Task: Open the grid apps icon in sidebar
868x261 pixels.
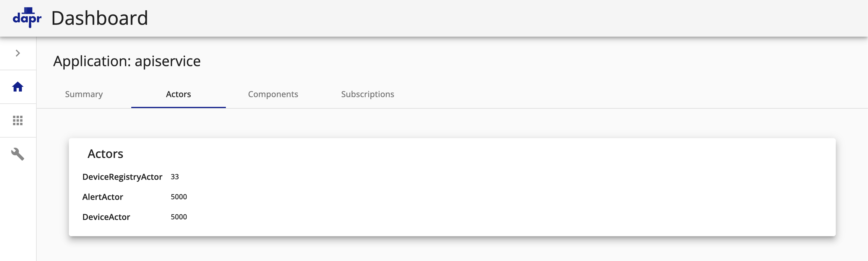Action: (x=18, y=120)
